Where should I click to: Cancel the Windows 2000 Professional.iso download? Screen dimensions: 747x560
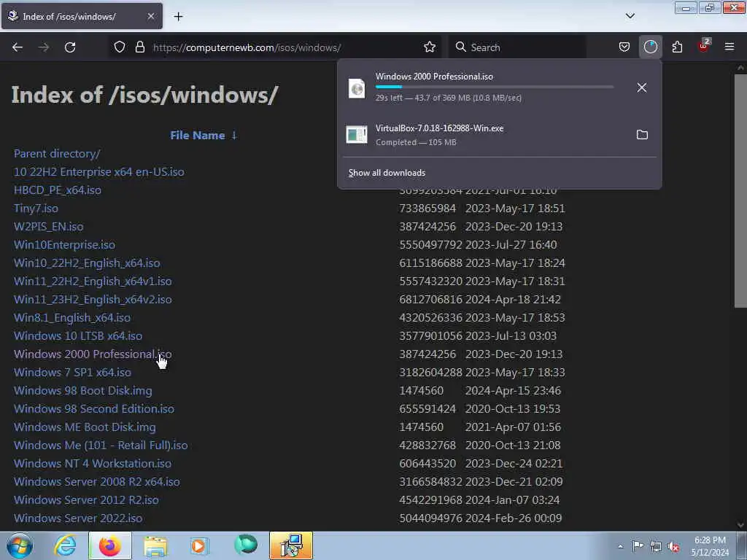642,87
